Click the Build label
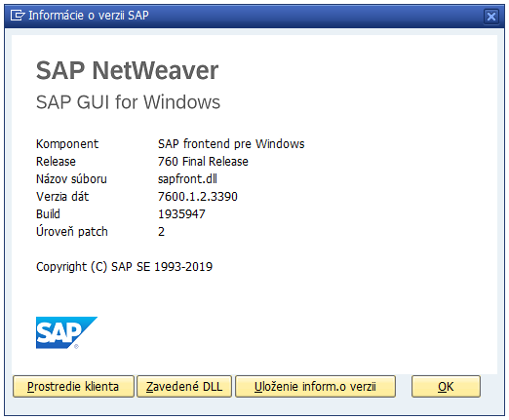This screenshot has height=420, width=509. click(48, 214)
